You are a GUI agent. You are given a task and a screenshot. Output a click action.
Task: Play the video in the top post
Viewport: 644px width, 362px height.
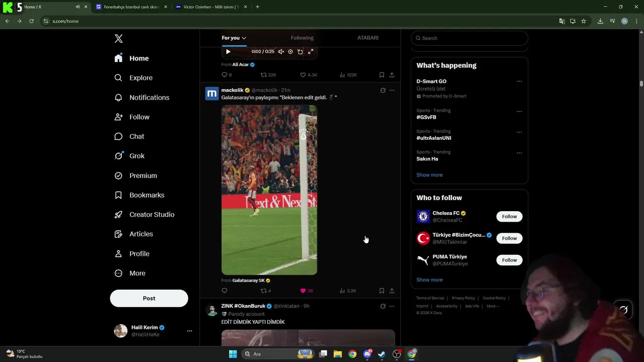[x=228, y=51]
